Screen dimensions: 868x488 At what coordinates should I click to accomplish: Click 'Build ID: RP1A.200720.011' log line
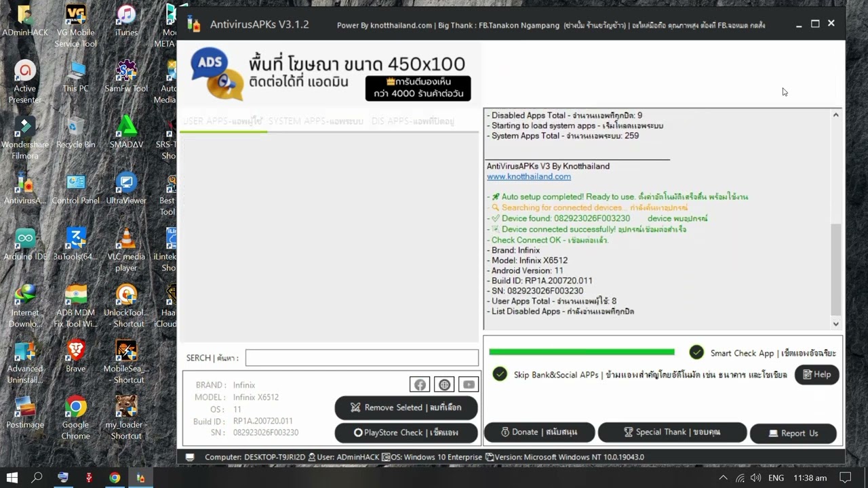[540, 281]
